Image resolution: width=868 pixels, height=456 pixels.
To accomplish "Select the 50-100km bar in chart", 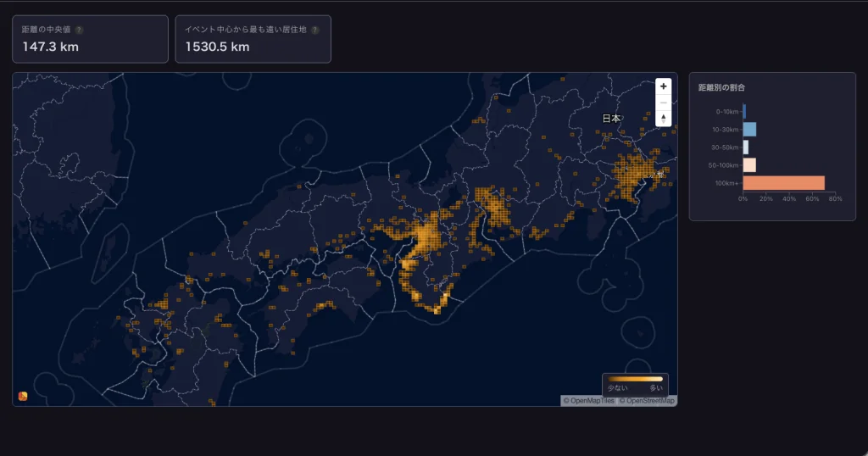I will point(749,165).
